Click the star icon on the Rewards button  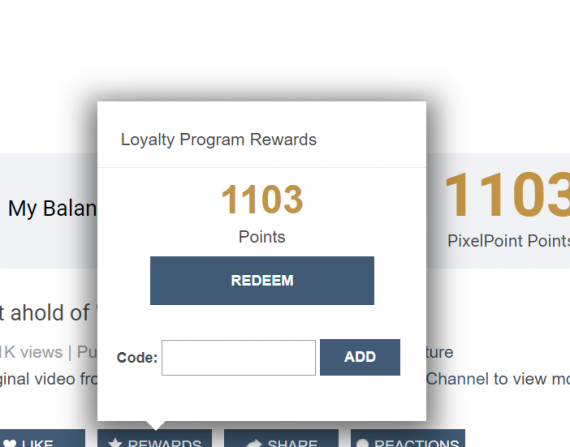click(x=115, y=443)
